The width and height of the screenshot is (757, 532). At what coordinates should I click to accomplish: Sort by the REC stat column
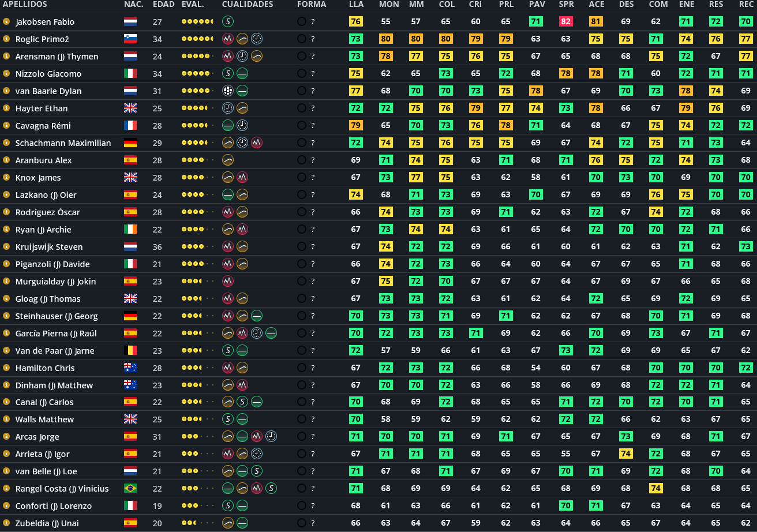746,5
